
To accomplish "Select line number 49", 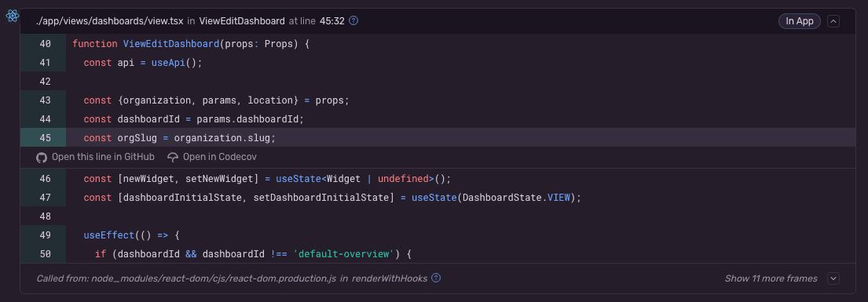I will click(45, 235).
